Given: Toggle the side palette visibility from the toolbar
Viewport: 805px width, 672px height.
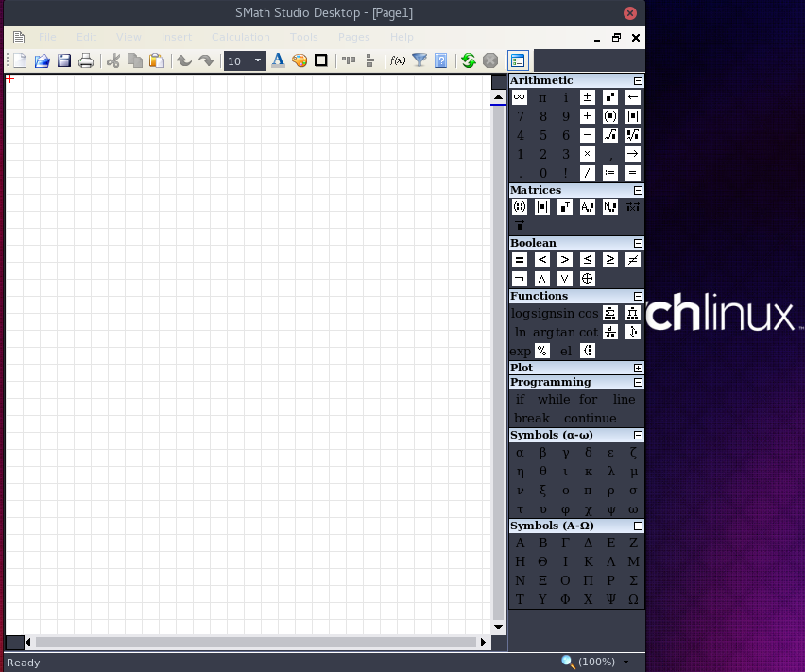Looking at the screenshot, I should point(518,60).
